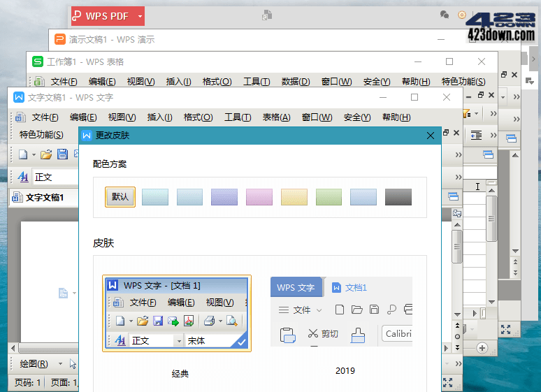The image size is (541, 392).
Task: Close the 更改皮肤 skin dialog
Action: [x=431, y=136]
